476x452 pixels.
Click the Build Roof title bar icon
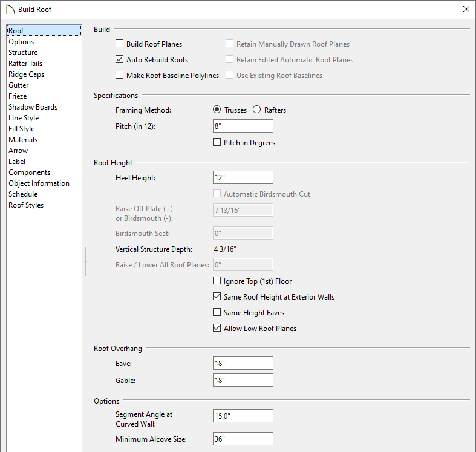[10, 10]
